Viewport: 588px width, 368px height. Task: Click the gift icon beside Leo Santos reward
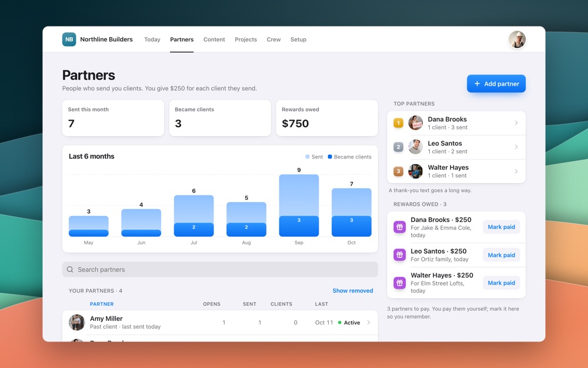[399, 254]
